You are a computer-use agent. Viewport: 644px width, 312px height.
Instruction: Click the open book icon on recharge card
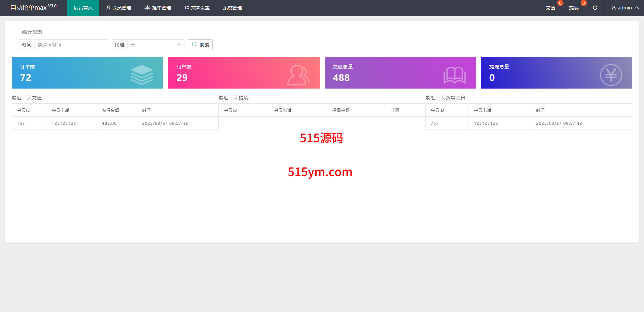pos(454,75)
